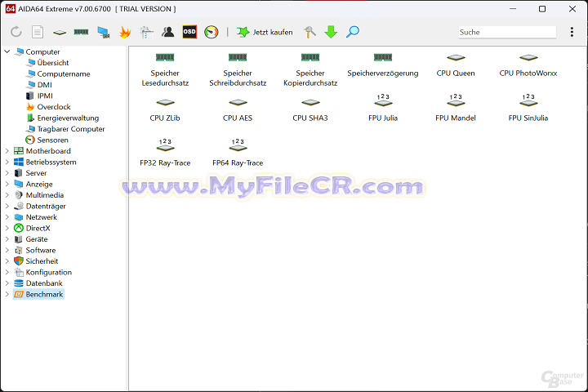Expand the DirectX tree node
The image size is (588, 392).
7,228
